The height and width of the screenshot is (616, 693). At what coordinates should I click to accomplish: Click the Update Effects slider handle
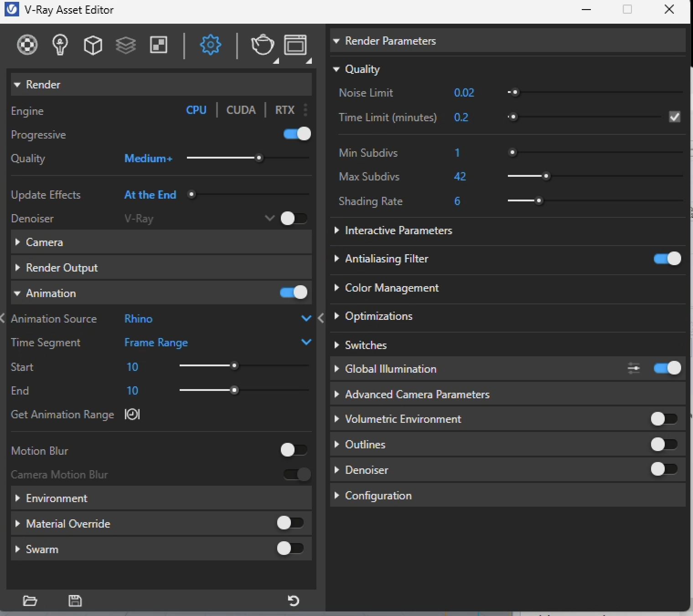click(191, 194)
